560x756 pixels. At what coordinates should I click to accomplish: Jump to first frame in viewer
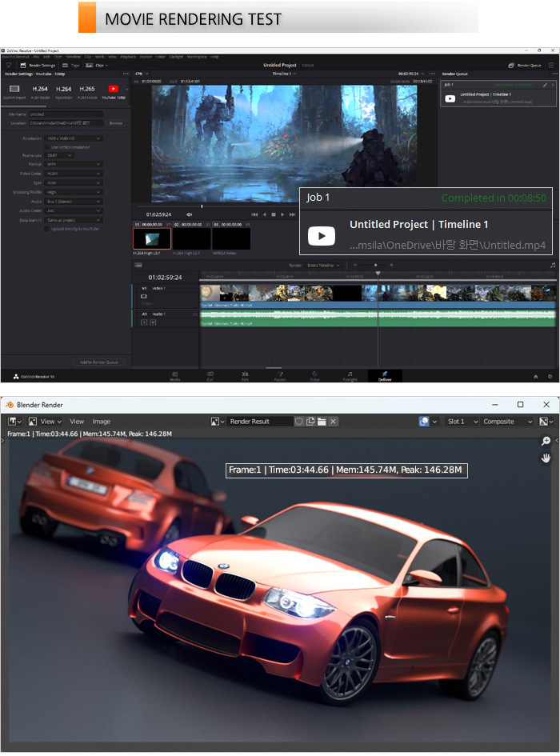(254, 214)
